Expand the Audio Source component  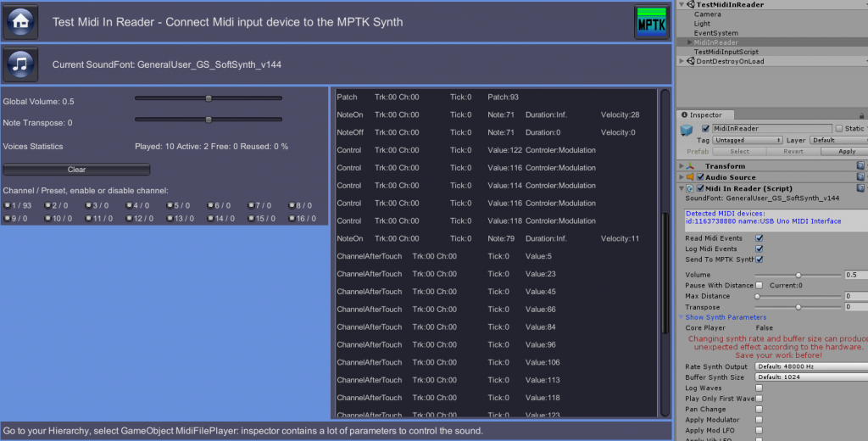pos(682,177)
